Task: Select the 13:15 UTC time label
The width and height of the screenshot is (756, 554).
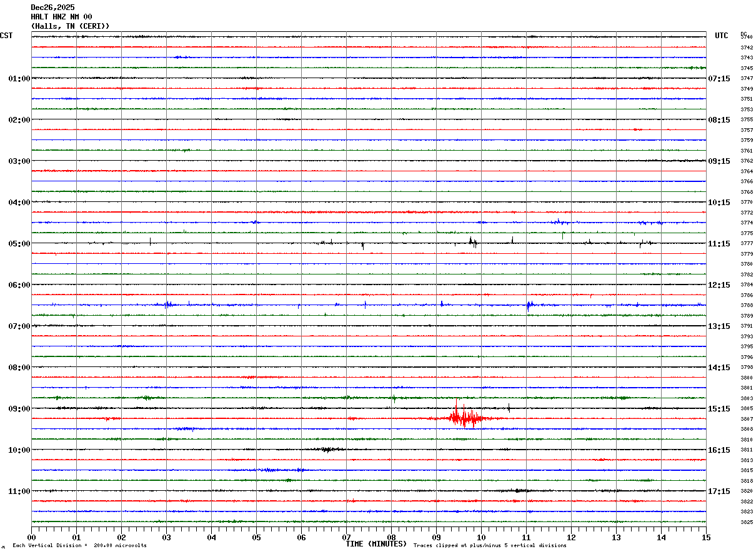Action: [719, 326]
